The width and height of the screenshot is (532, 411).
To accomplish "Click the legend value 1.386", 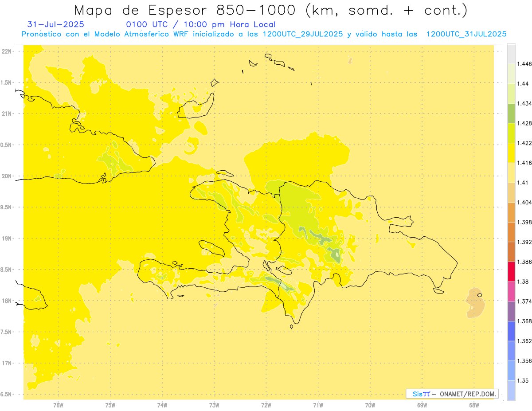I will pyautogui.click(x=525, y=262).
